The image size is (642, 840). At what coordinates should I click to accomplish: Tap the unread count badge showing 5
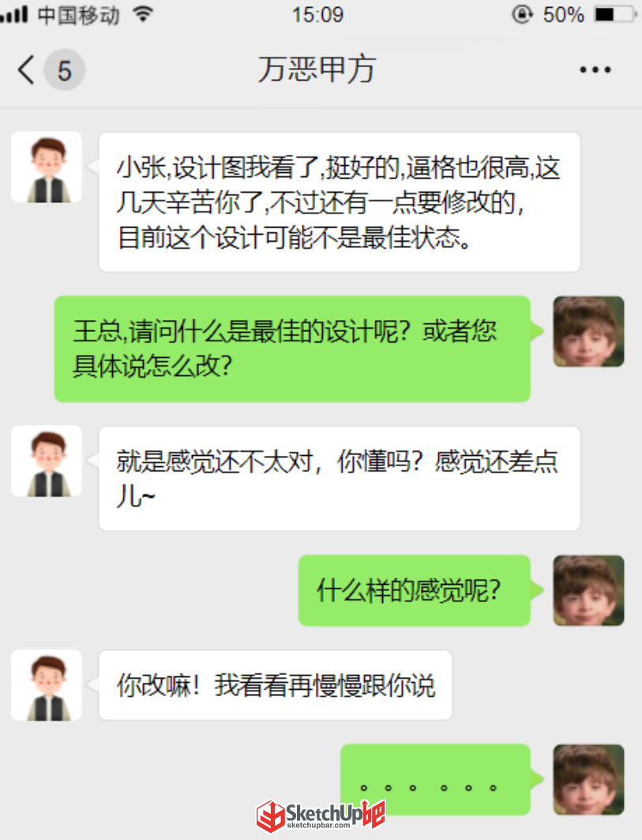coord(64,70)
